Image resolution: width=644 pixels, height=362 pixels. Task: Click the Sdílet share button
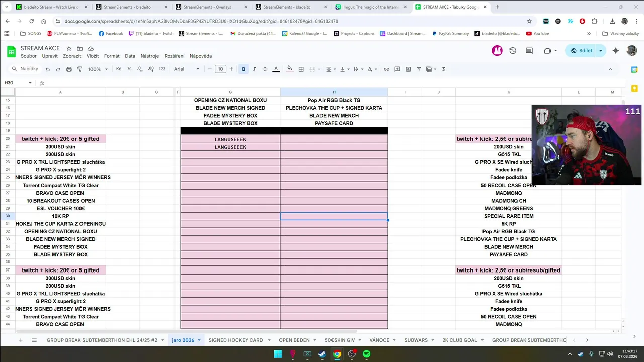coord(581,51)
